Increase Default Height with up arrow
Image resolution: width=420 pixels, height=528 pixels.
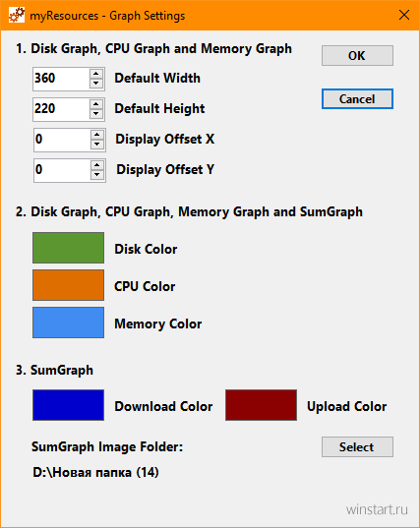click(96, 104)
